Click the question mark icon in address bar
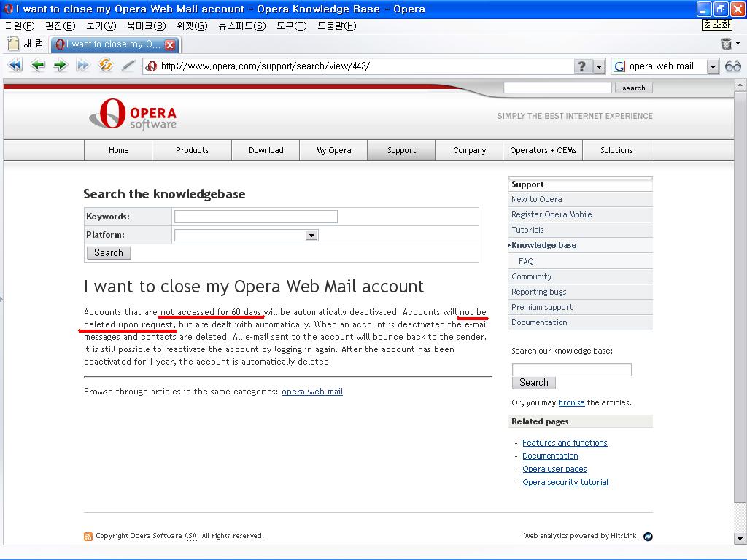 (x=581, y=66)
